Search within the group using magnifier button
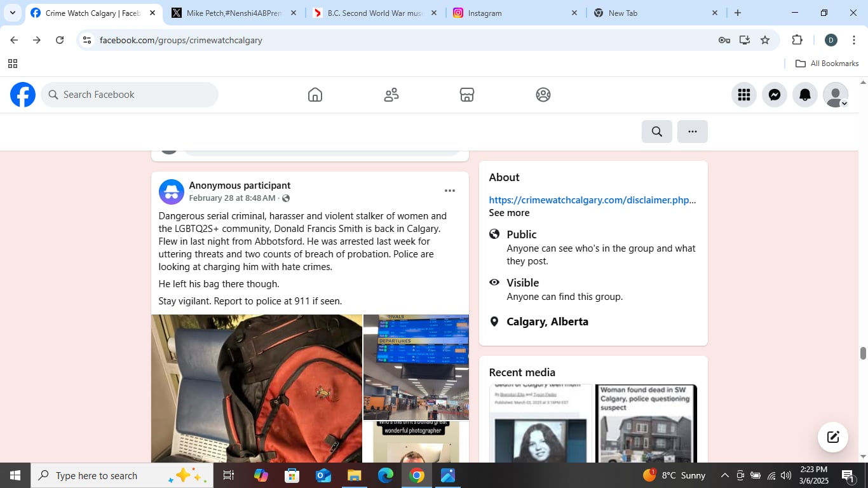This screenshot has width=868, height=488. (x=657, y=132)
